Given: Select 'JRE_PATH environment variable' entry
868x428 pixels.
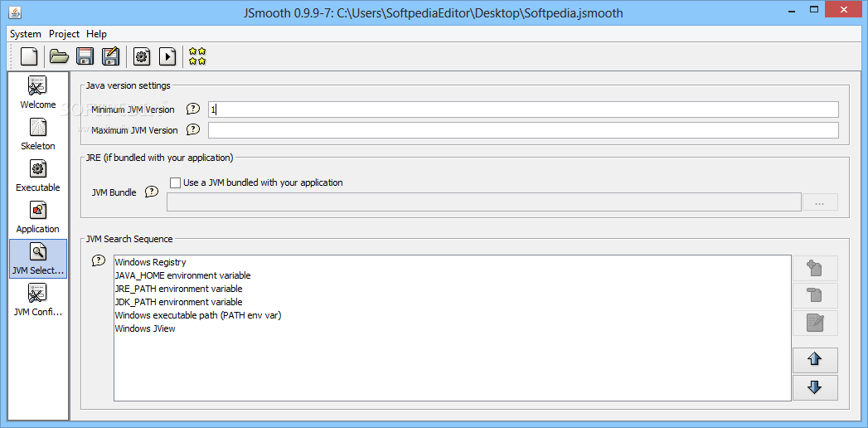Looking at the screenshot, I should pos(178,289).
